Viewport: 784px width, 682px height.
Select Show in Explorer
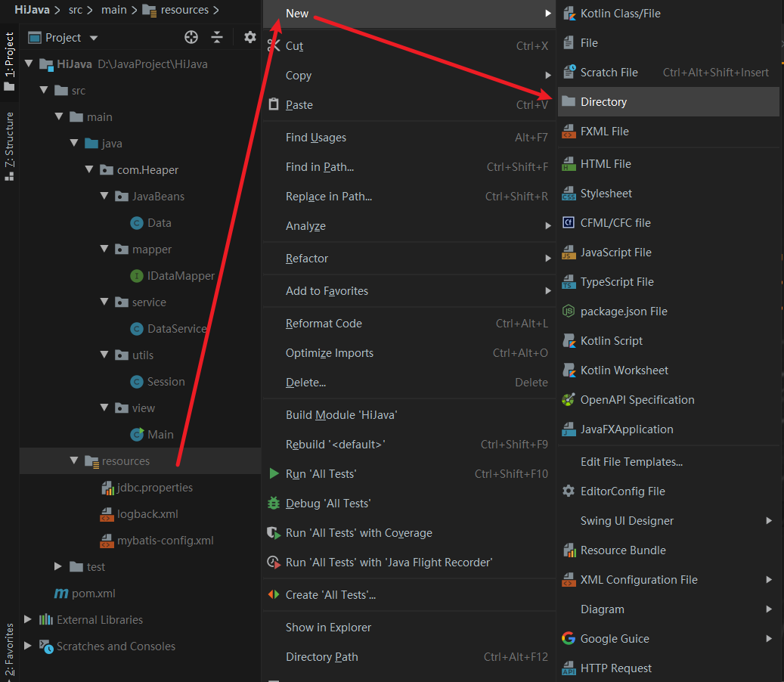click(409, 628)
